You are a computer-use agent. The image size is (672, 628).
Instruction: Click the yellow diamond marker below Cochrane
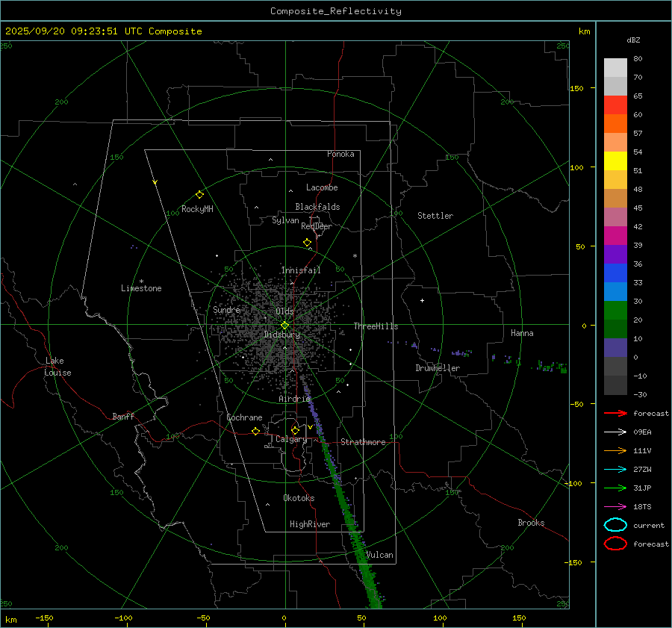click(x=255, y=432)
